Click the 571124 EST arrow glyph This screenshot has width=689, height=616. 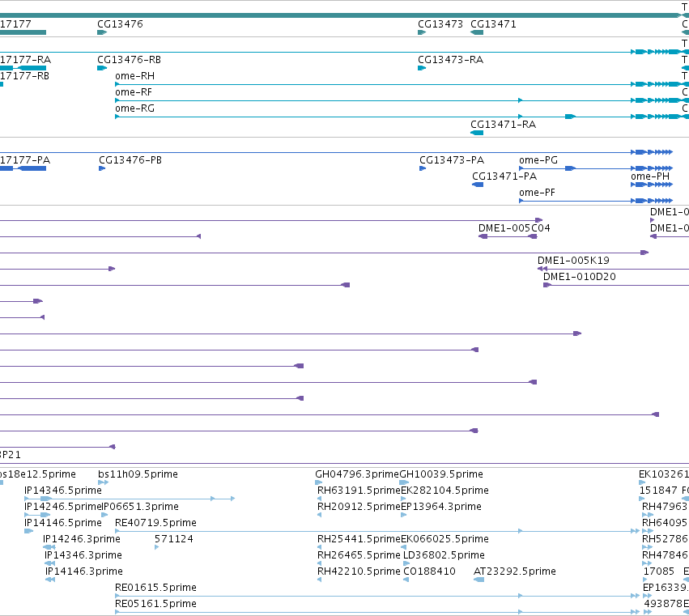157,547
